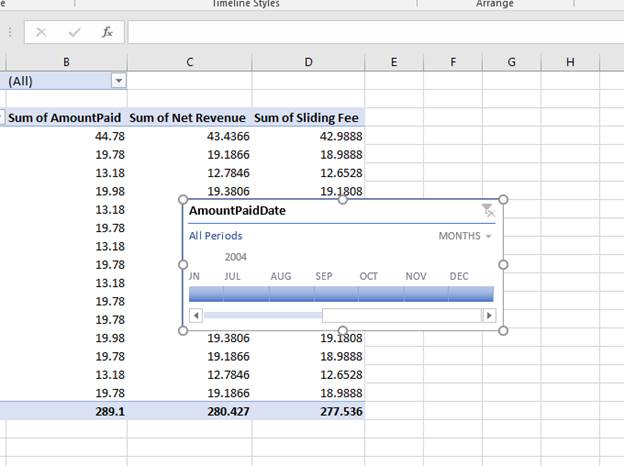
Task: Select cell with value 44.78
Action: point(66,136)
